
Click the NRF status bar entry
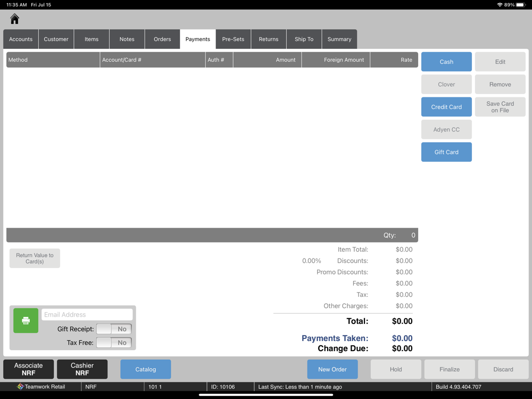coord(91,387)
